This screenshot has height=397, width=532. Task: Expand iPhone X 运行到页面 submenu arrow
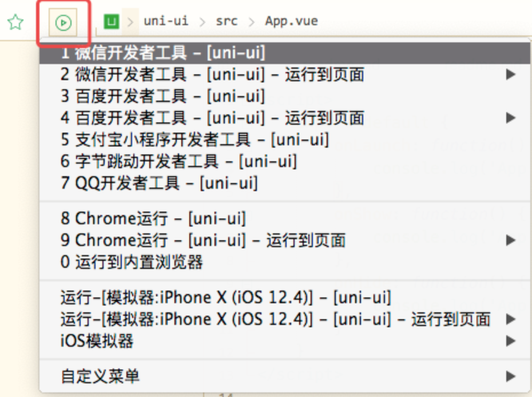pyautogui.click(x=510, y=319)
